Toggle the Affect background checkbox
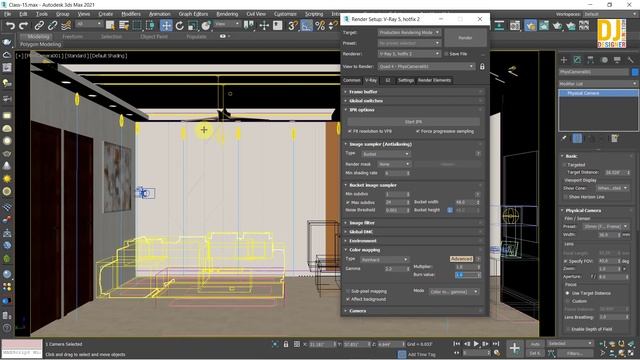The image size is (640, 360). (348, 300)
